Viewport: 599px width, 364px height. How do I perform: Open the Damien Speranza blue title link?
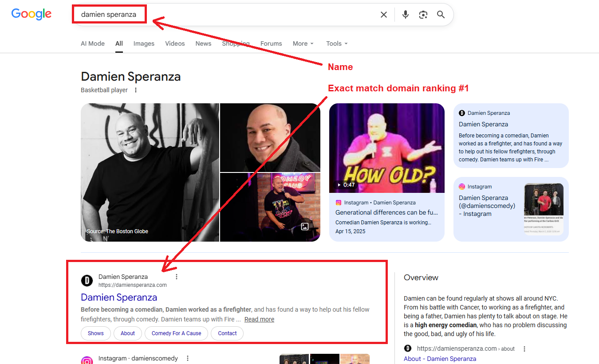tap(119, 297)
